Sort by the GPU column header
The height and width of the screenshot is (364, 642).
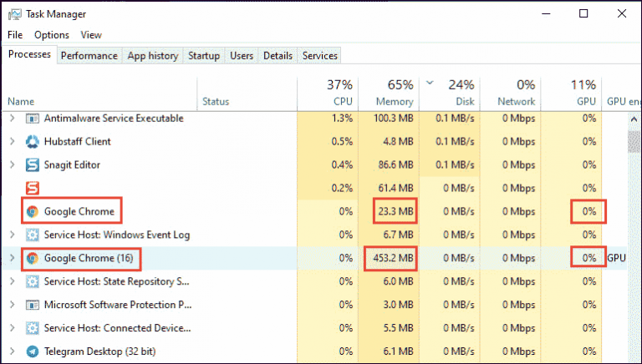click(x=571, y=94)
